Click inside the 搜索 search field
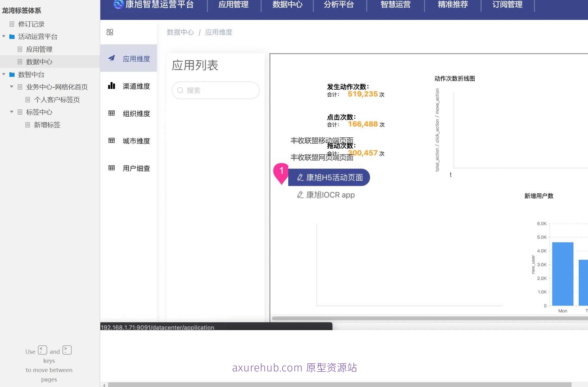Image resolution: width=588 pixels, height=387 pixels. click(215, 90)
